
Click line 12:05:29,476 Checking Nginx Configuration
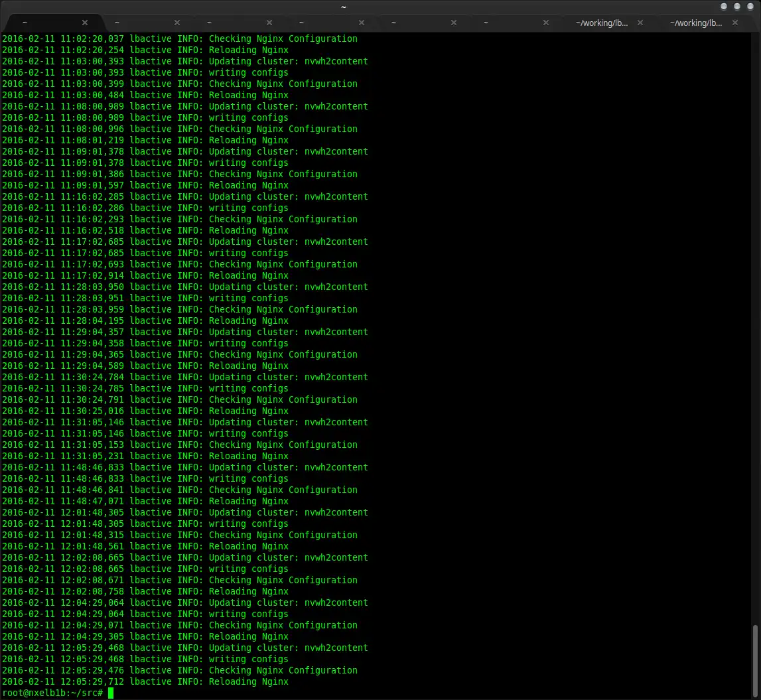coord(180,670)
